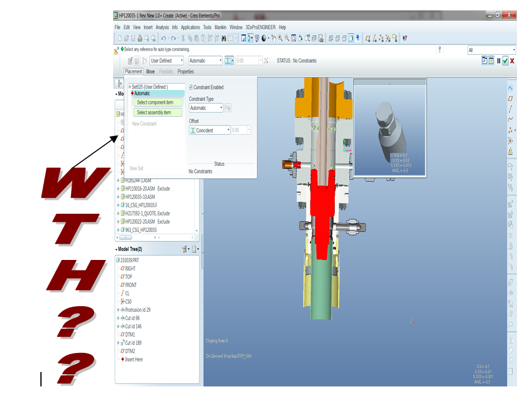
Task: Click the shaded display sphere icon
Action: pos(264,38)
